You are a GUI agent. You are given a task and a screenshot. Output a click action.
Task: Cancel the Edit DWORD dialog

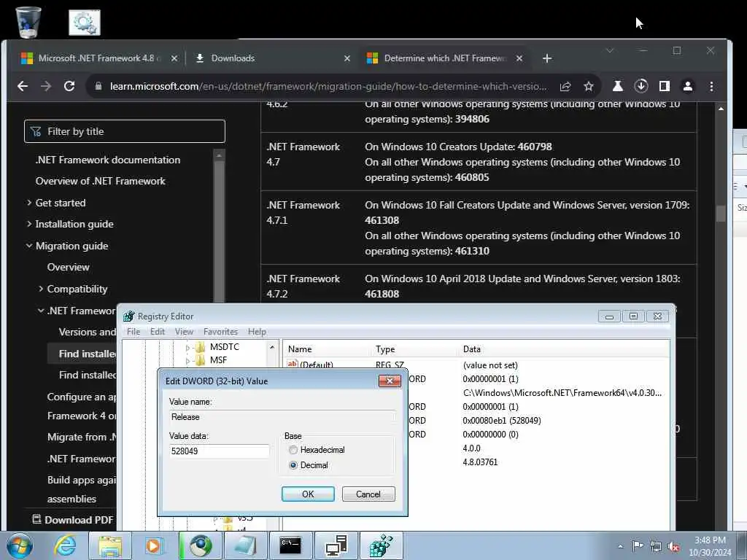point(368,494)
